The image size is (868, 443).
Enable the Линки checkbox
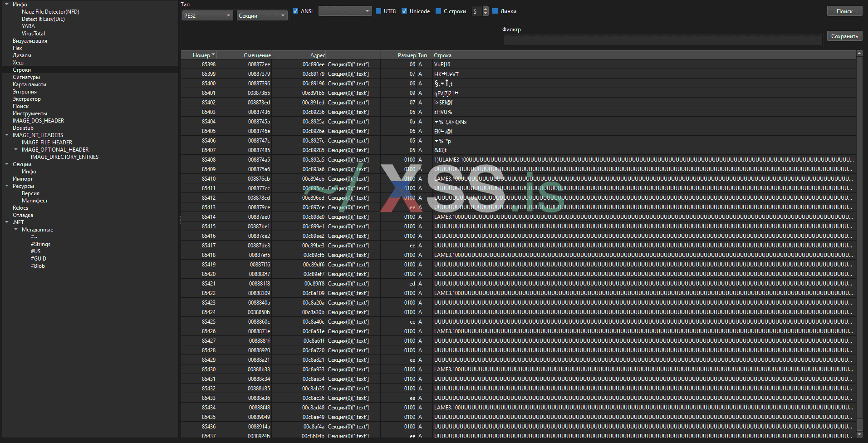[x=495, y=11]
